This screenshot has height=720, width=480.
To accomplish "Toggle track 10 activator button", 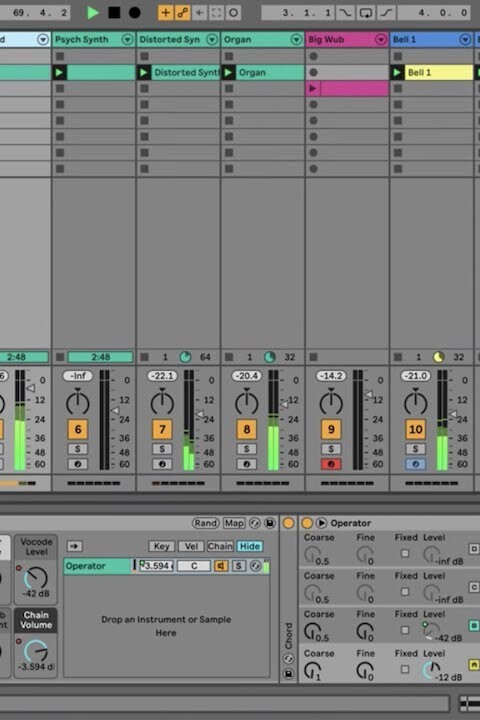I will tap(416, 429).
